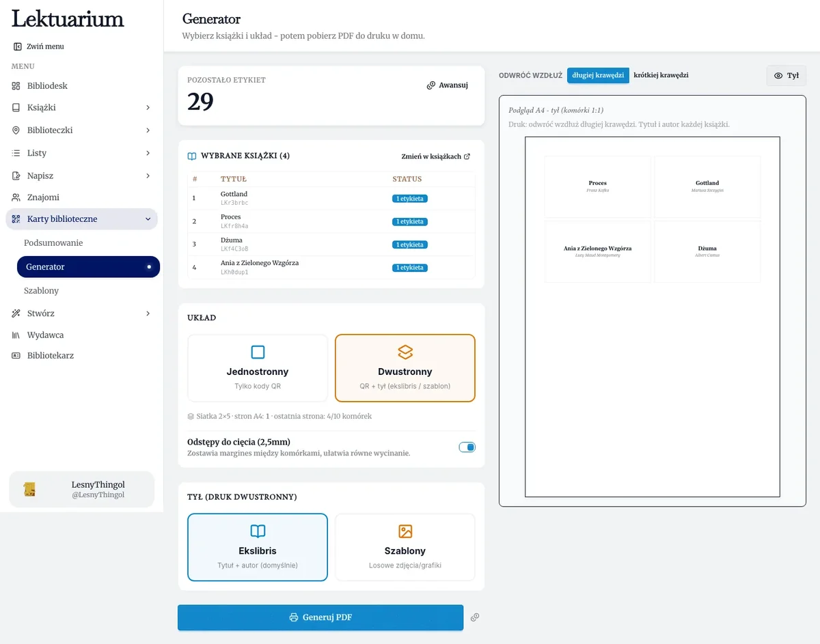Click the Zmień w książkach link
Image resolution: width=820 pixels, height=644 pixels.
click(436, 156)
